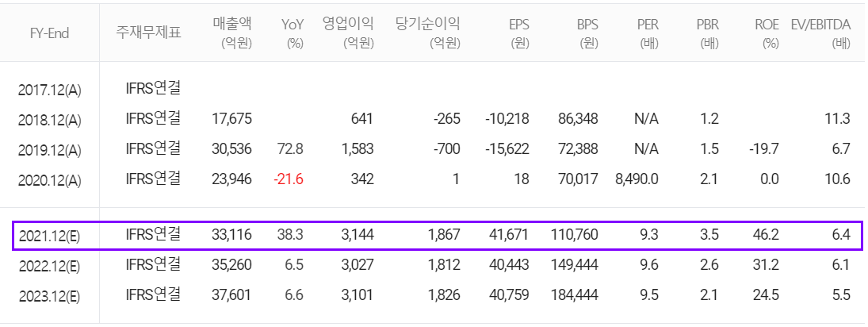This screenshot has width=868, height=327.
Task: Click the 2020 sales value 23,946
Action: [x=232, y=179]
